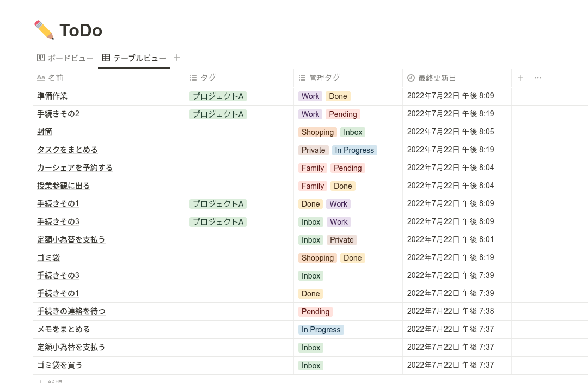588x383 pixels.
Task: Click the empty タグ cell for 封筒
Action: [239, 132]
